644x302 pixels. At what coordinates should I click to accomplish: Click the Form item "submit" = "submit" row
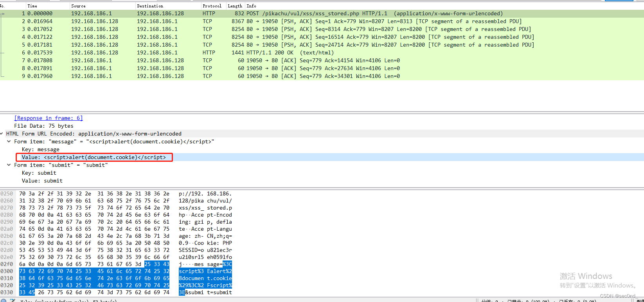[61, 165]
